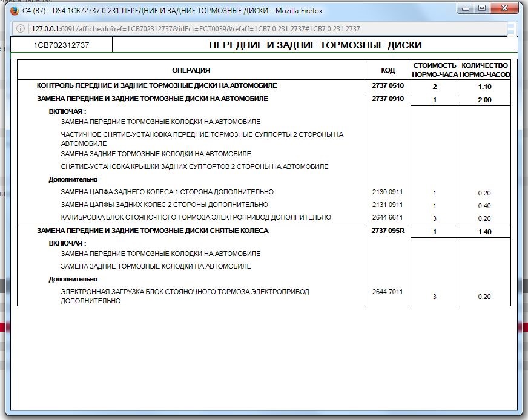Click the КОД column header
The width and height of the screenshot is (528, 420).
(387, 70)
